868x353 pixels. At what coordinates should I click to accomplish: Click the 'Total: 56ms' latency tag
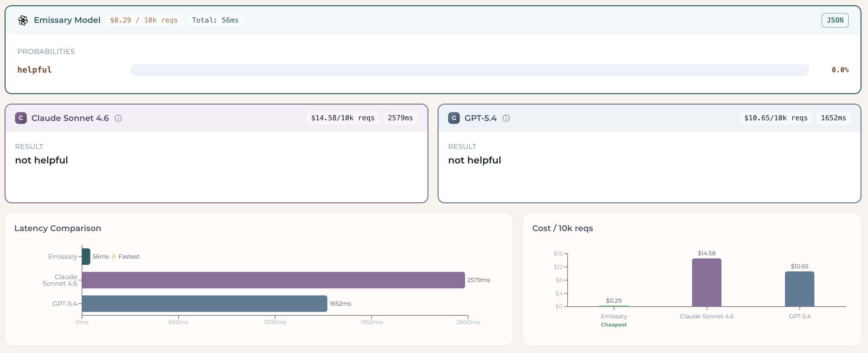click(x=215, y=20)
